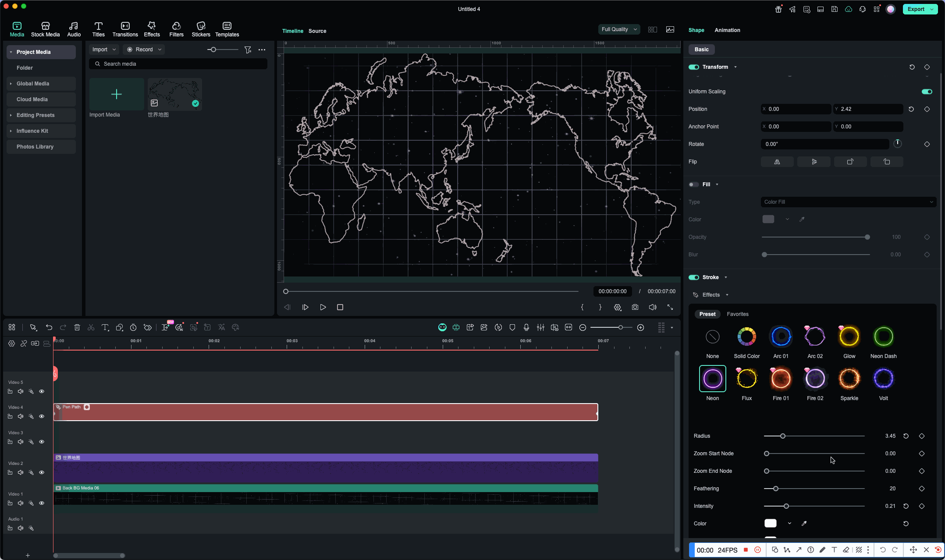Open the Transitions library
The width and height of the screenshot is (945, 560).
(125, 29)
